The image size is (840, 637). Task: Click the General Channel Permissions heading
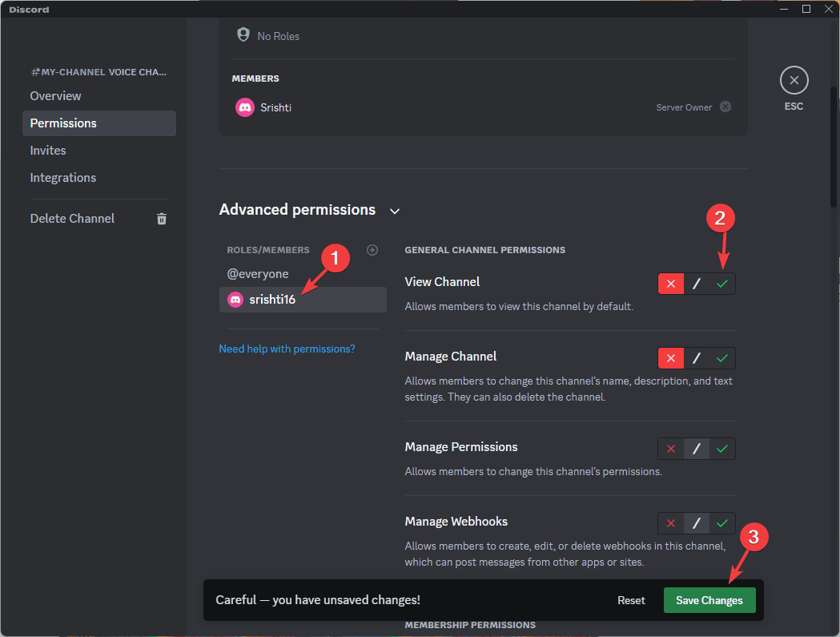(484, 250)
